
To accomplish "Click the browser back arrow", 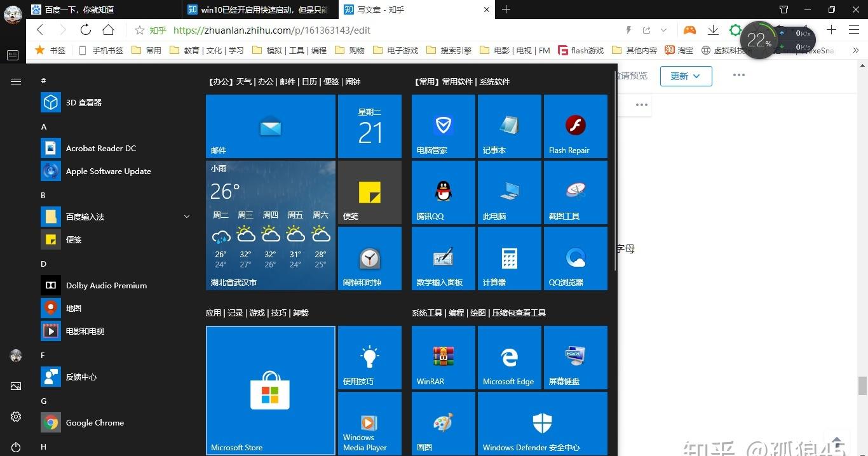I will tap(40, 30).
